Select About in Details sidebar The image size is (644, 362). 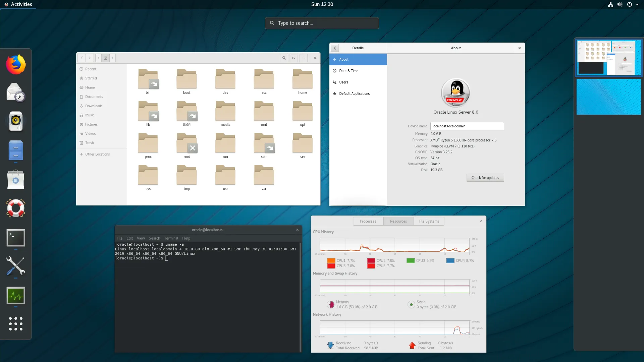(x=358, y=59)
